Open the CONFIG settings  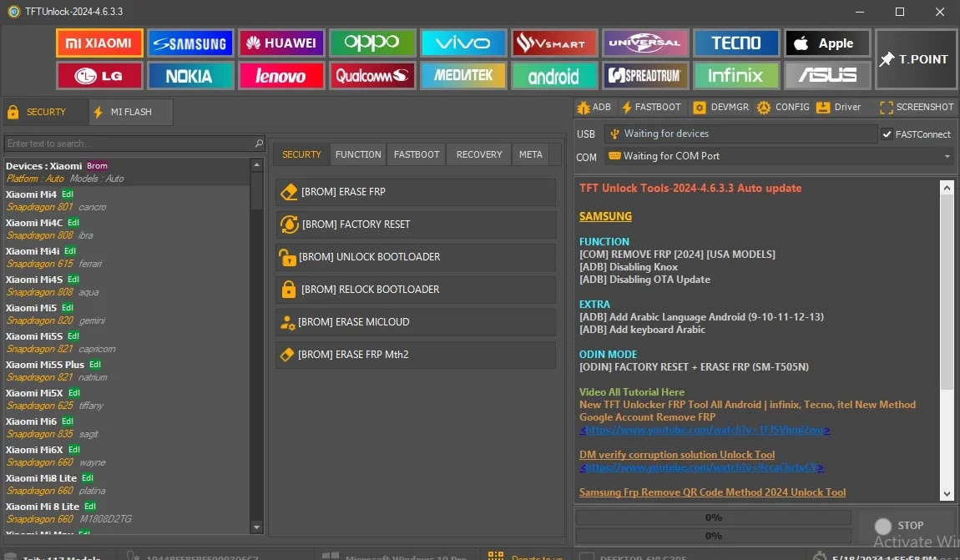783,107
